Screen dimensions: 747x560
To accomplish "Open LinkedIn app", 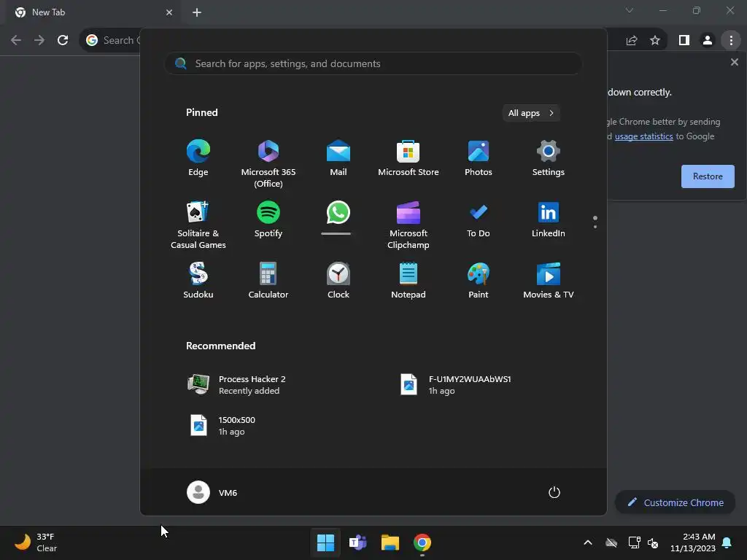I will [549, 219].
